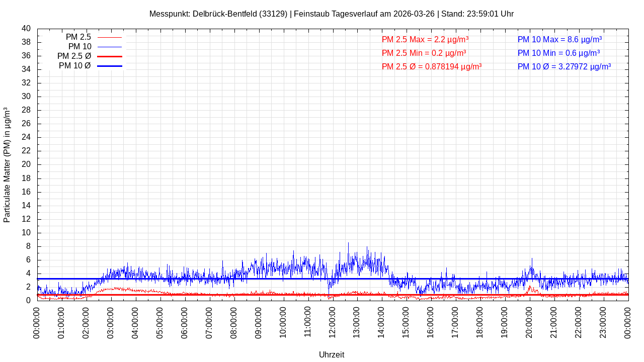Click the PM 2.5 Ø average value text
This screenshot has width=644, height=362.
coord(432,66)
